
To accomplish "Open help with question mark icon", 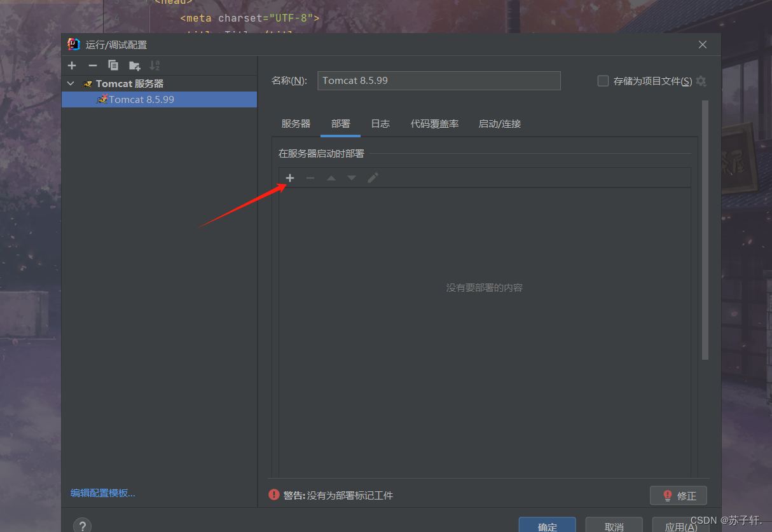I will pos(83,526).
